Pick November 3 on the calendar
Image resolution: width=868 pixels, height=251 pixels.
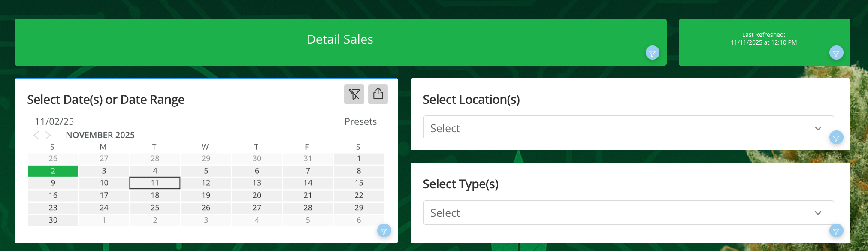click(x=104, y=171)
